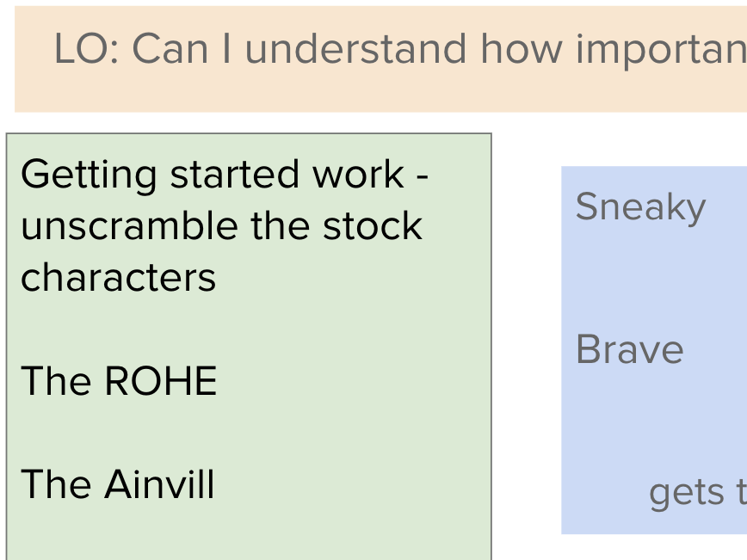Viewport: 747px width, 560px height.
Task: Click the word 'how' in the peach banner
Action: 522,49
